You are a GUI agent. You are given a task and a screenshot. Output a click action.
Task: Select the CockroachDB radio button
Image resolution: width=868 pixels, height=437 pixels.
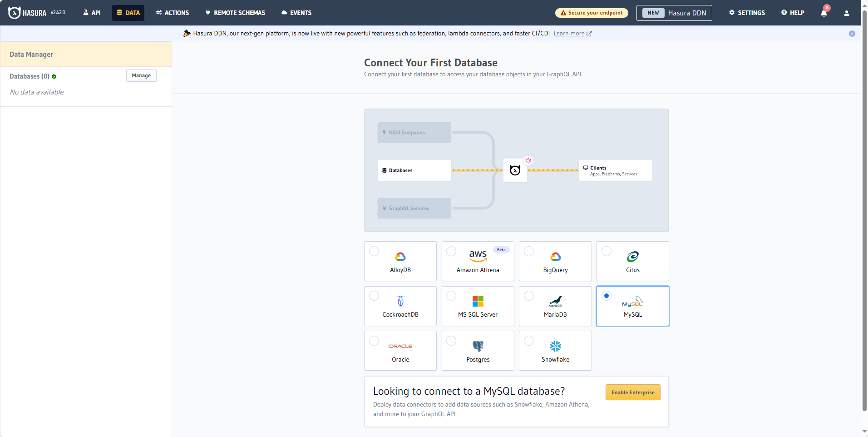[x=374, y=296]
